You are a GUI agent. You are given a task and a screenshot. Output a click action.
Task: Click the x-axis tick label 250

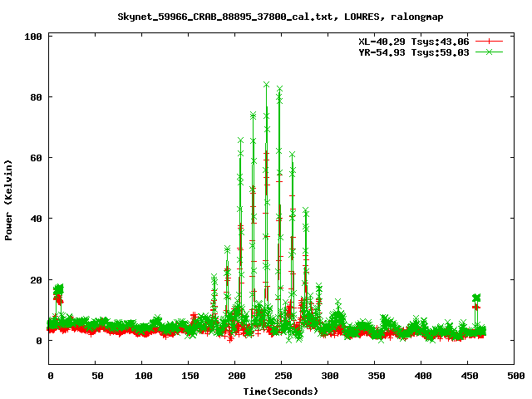283,376
